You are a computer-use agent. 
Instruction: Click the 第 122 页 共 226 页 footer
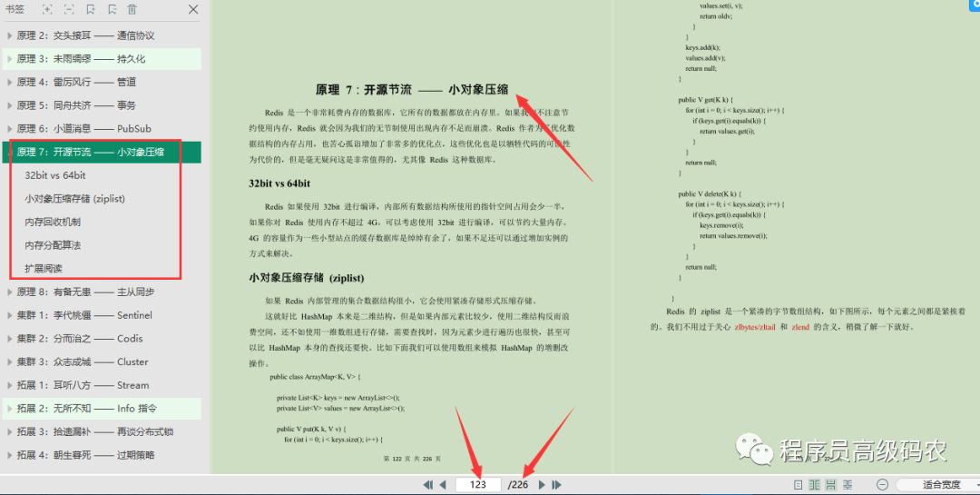tap(412, 459)
